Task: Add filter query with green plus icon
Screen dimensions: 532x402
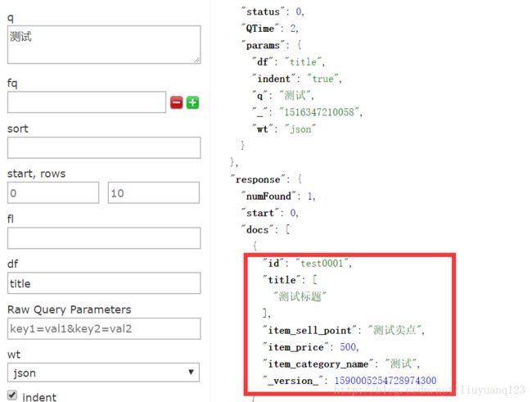Action: (x=192, y=102)
